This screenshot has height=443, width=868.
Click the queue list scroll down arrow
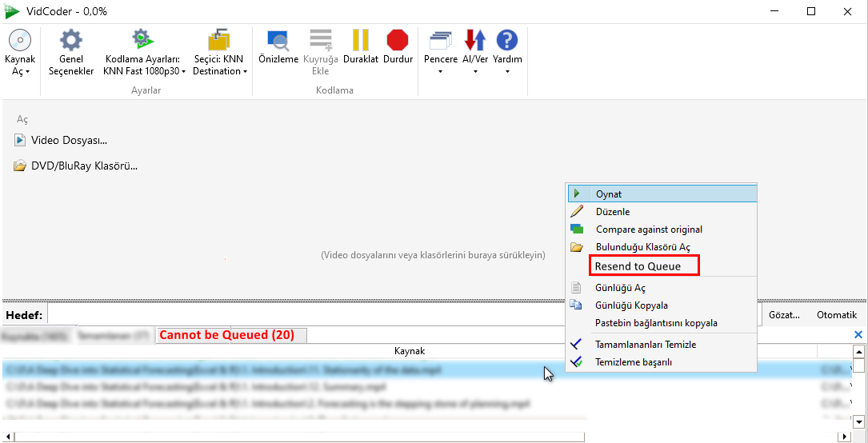(x=858, y=421)
